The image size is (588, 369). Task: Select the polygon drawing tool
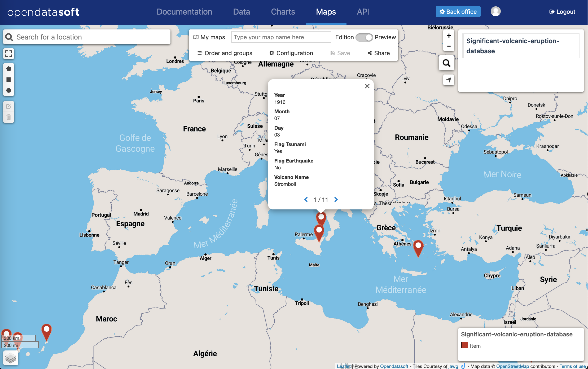click(x=8, y=69)
